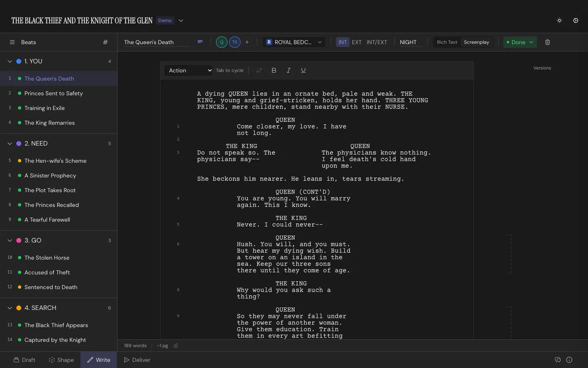The image size is (588, 368).
Task: Select the INT scene setting
Action: pyautogui.click(x=343, y=42)
